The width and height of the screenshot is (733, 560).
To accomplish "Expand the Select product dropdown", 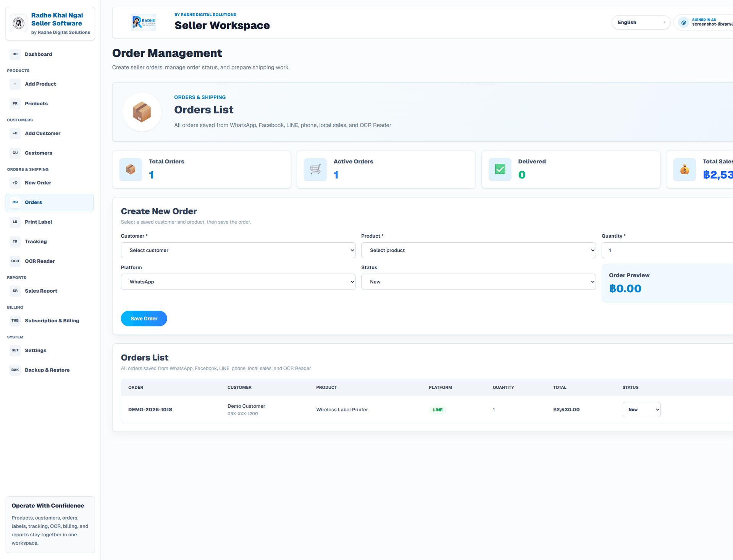I will click(x=478, y=250).
